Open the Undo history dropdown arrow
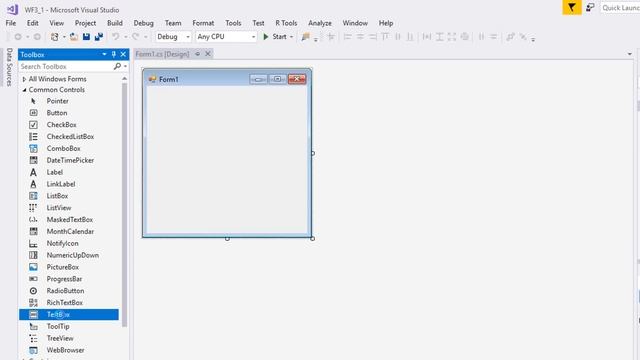The width and height of the screenshot is (640, 360). (125, 37)
